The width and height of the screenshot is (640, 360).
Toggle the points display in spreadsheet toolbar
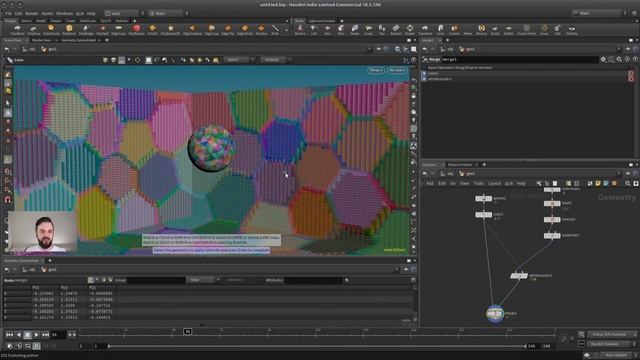[x=91, y=280]
